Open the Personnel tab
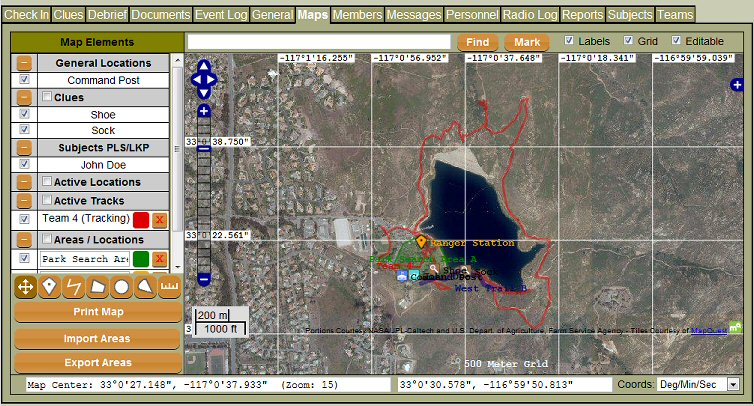Viewport: 754px width, 406px height. pyautogui.click(x=472, y=14)
